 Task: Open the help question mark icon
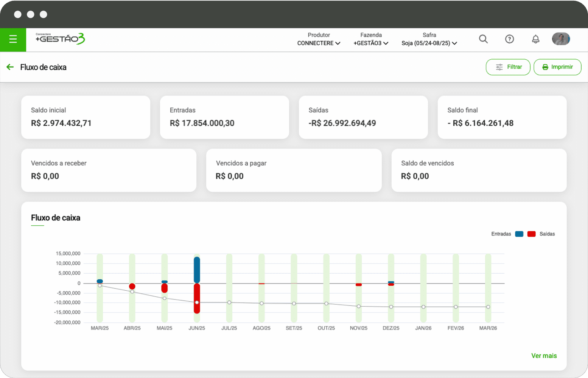pos(509,39)
